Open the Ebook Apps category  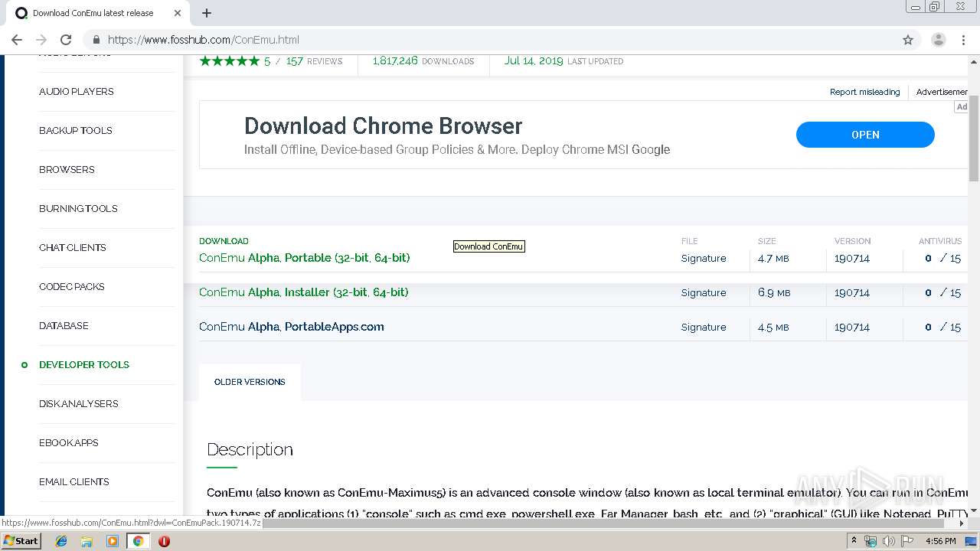coord(68,443)
